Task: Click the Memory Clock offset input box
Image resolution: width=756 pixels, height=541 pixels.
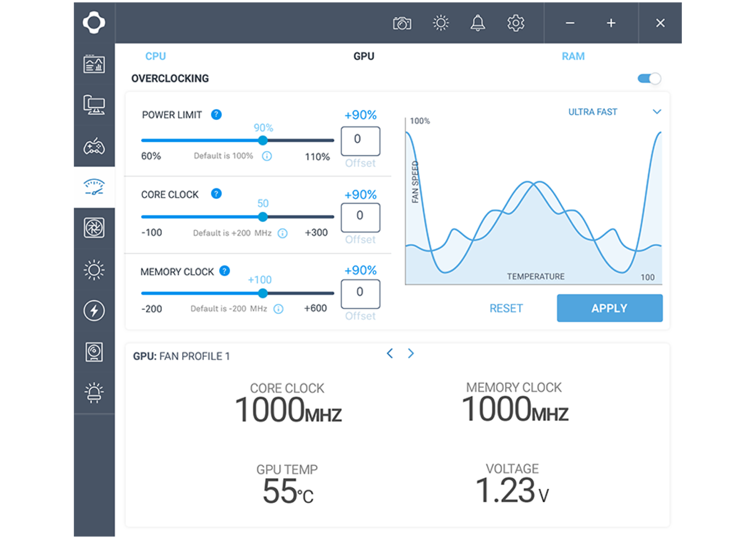Action: (x=360, y=294)
